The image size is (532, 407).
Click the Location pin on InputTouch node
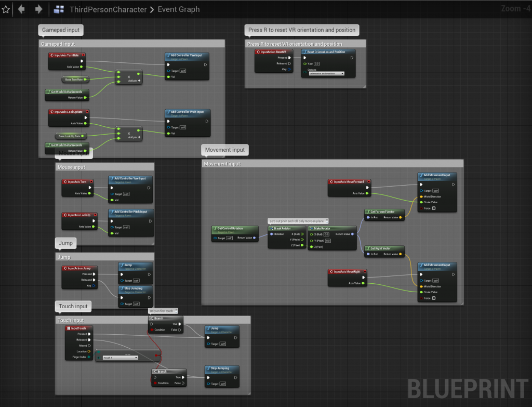(x=89, y=351)
